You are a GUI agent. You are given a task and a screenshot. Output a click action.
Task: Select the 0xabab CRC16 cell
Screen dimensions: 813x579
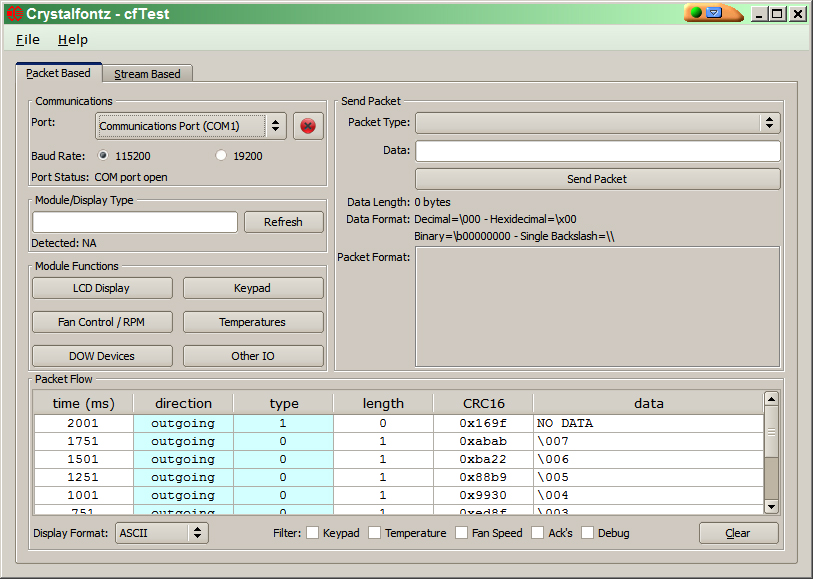pos(483,441)
